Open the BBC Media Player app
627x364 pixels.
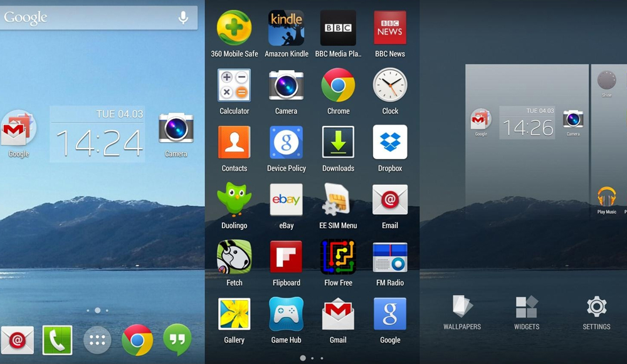click(339, 28)
